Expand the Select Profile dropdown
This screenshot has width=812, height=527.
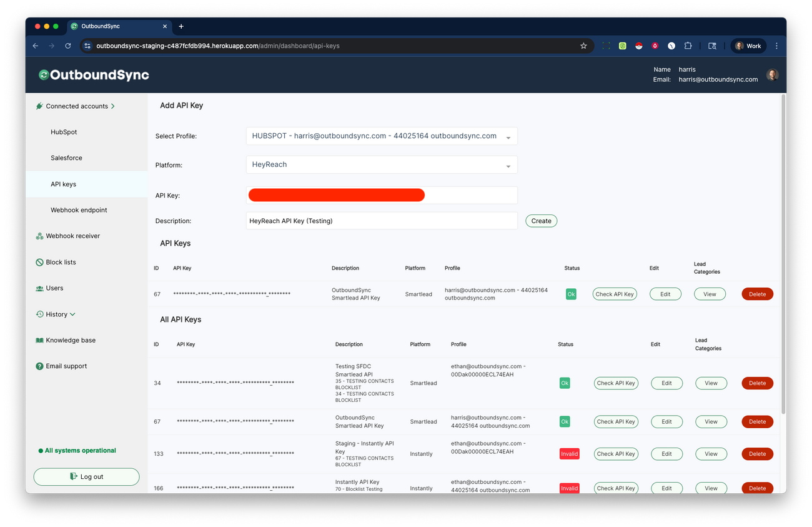[x=382, y=136]
